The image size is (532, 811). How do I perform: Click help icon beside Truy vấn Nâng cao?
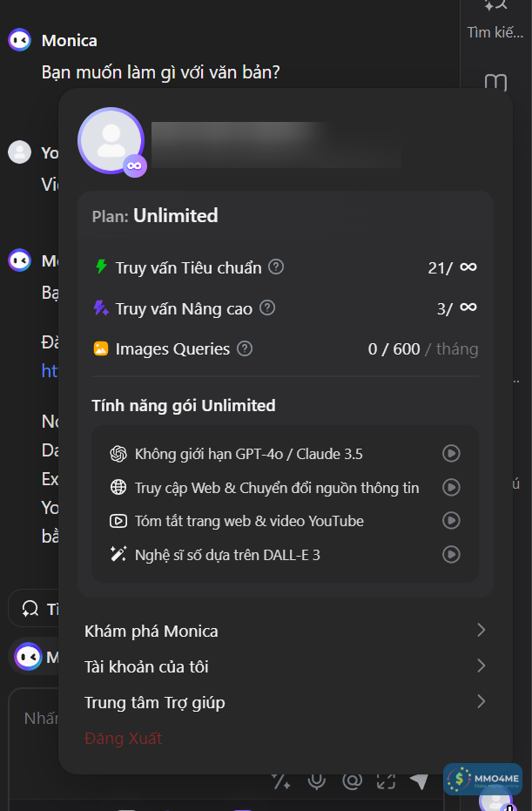click(267, 308)
